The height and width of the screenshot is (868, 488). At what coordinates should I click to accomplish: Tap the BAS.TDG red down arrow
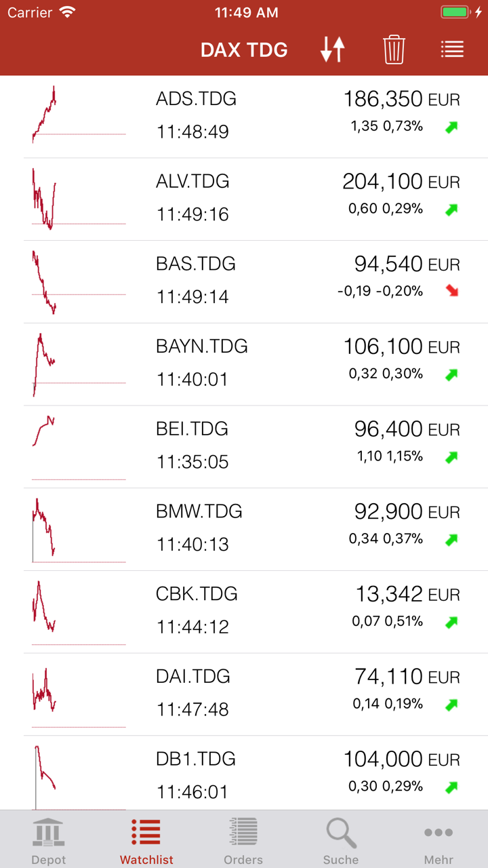(451, 292)
